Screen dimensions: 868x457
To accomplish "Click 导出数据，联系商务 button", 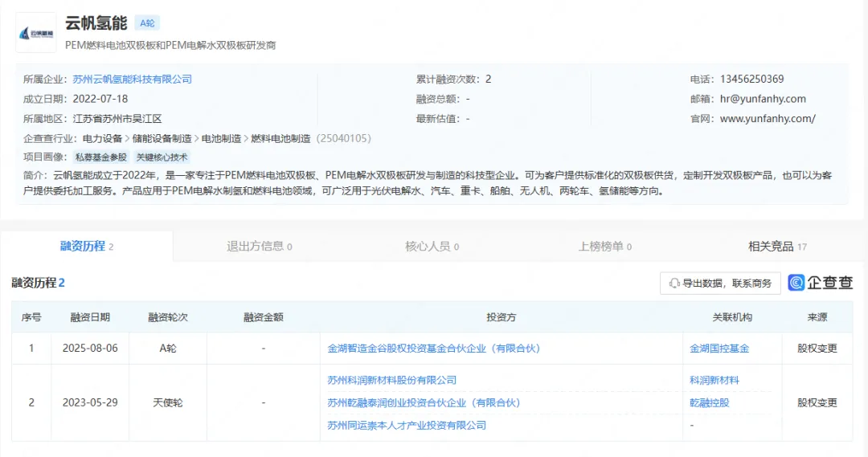I will pos(720,284).
